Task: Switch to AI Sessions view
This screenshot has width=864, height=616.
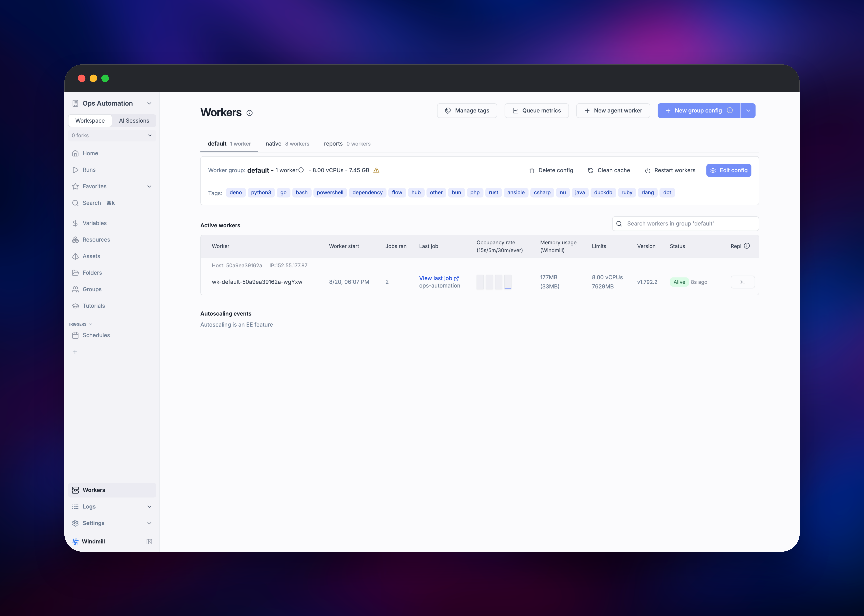Action: click(x=134, y=121)
